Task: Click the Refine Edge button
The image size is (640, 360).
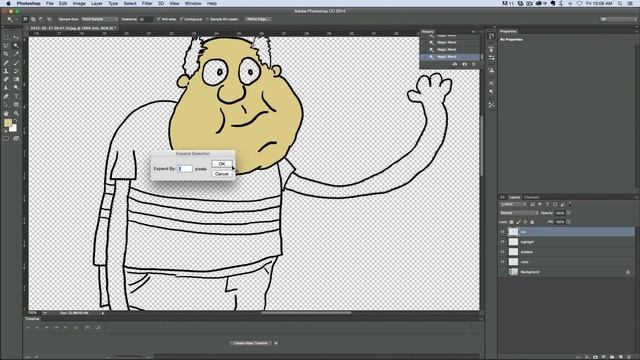Action: 258,19
